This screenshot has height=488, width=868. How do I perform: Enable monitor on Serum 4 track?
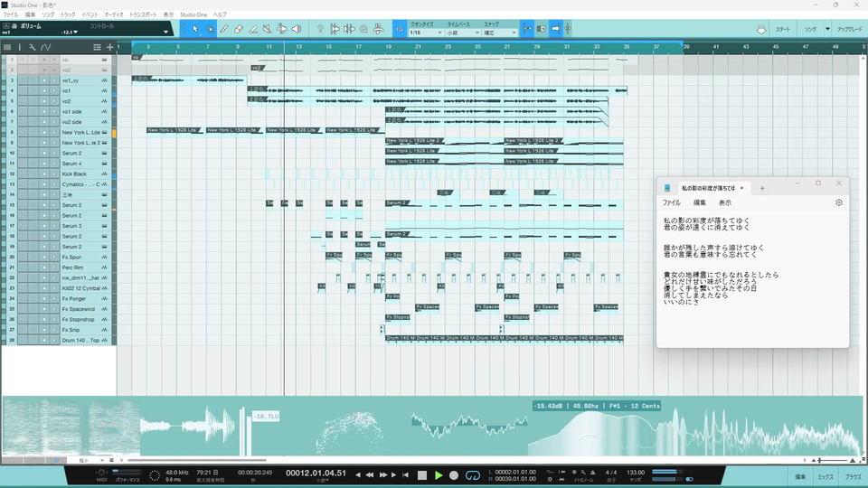click(x=53, y=164)
